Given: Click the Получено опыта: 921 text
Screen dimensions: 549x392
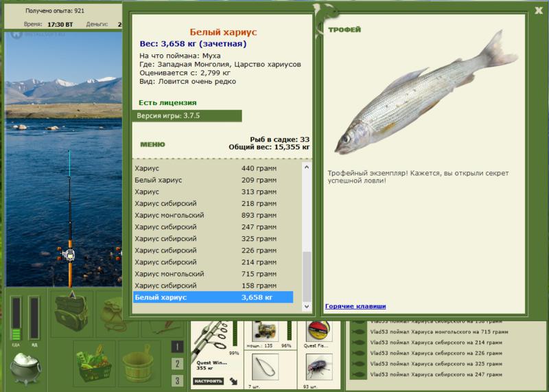Looking at the screenshot, I should 55,11.
